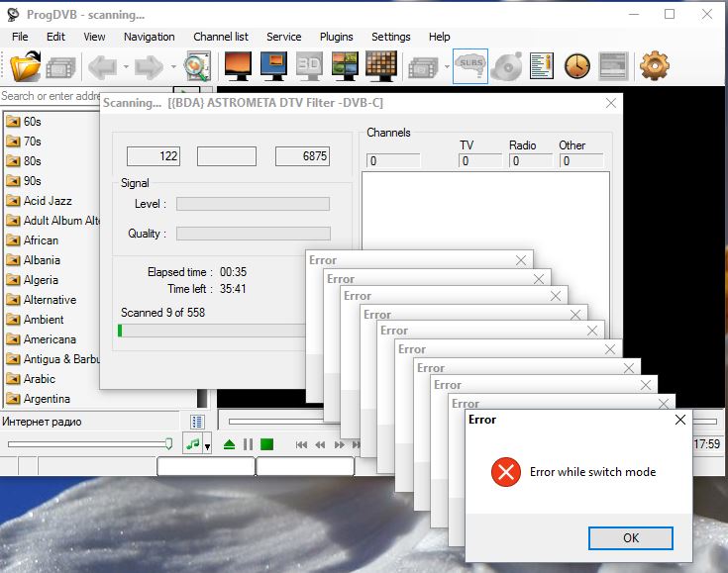Open the clock timer scheduler icon

point(576,66)
